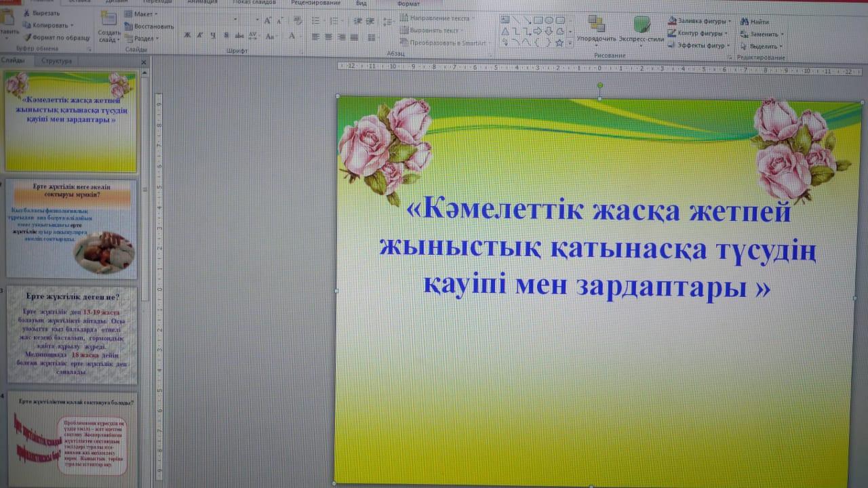Click the Format Painter (Формат по образцу) brush
Image resolution: width=868 pixels, height=488 pixels.
[28, 37]
